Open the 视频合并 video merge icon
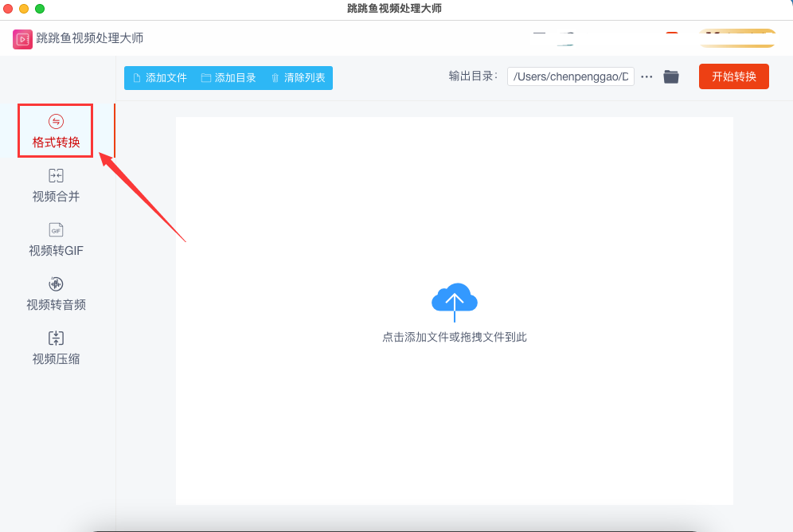Viewport: 793px width, 532px height. (x=56, y=176)
